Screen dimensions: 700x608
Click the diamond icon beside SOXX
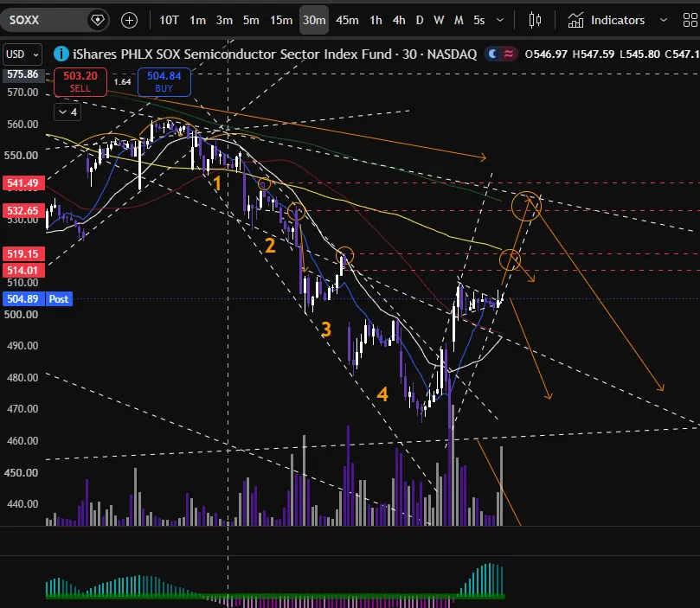[x=98, y=20]
